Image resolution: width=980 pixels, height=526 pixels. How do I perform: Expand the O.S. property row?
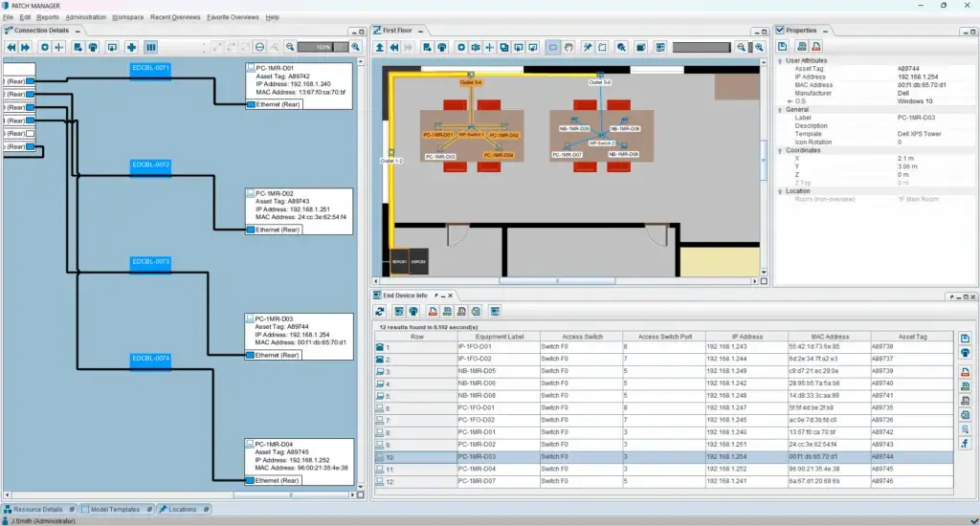pyautogui.click(x=789, y=100)
